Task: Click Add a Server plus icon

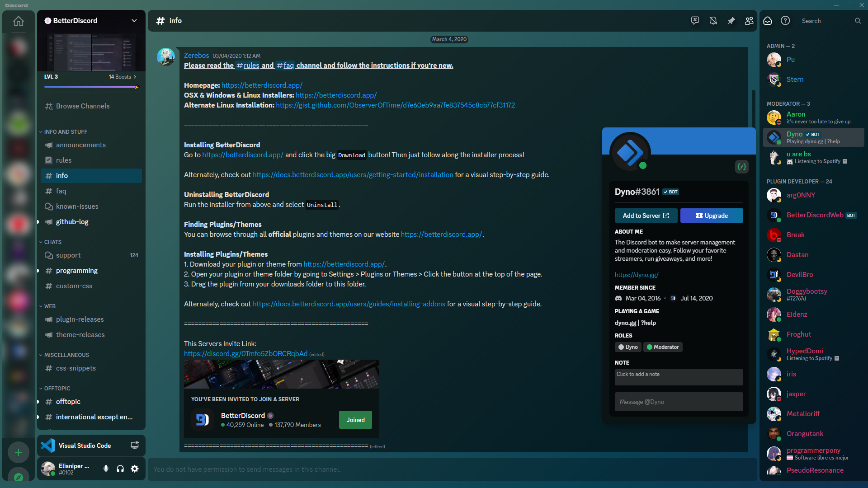Action: [19, 452]
